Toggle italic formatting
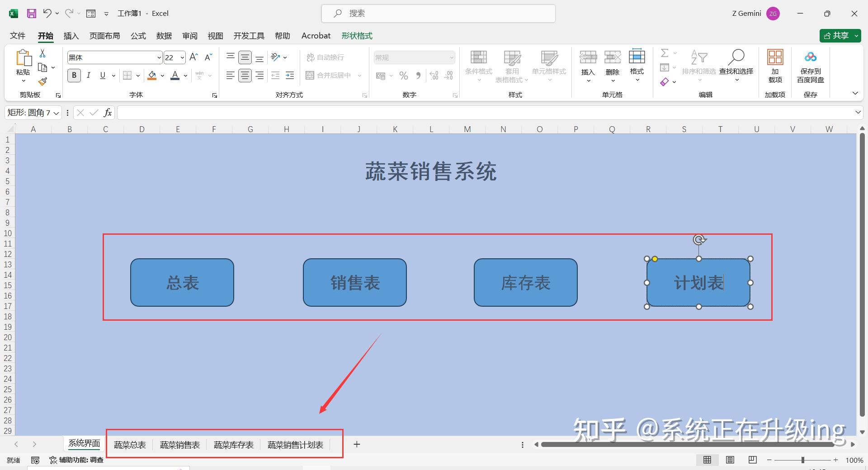This screenshot has width=868, height=470. coord(89,75)
